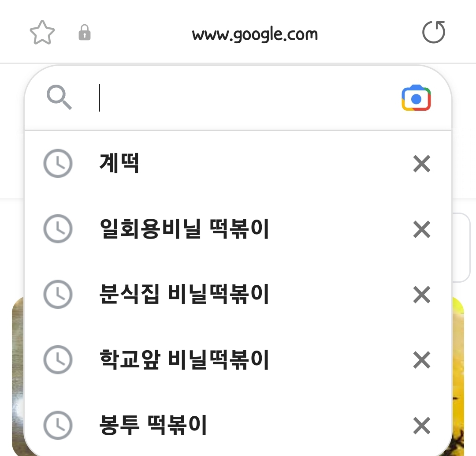
Task: Delete the '학교앞 비닐떡볶이' history entry
Action: tap(421, 360)
